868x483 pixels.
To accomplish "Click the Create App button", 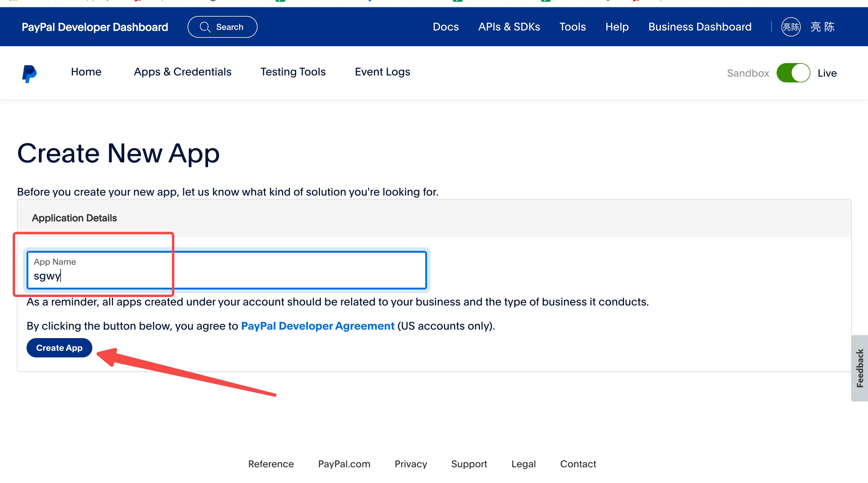I will 59,348.
